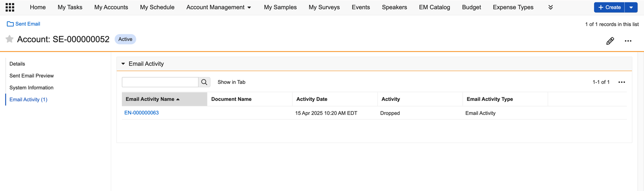
Task: Open the Create button dropdown arrow
Action: tap(631, 7)
